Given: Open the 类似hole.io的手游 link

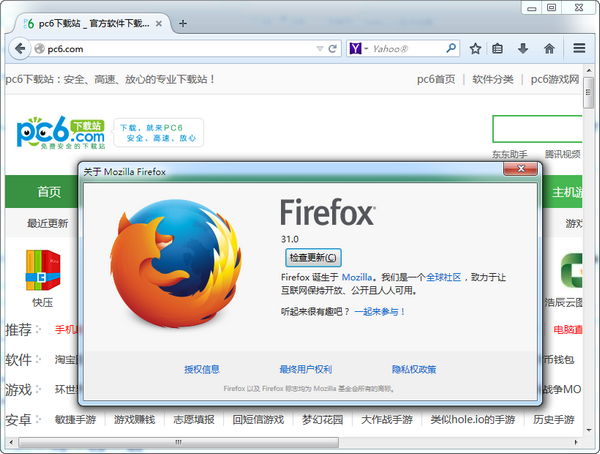Looking at the screenshot, I should (x=473, y=420).
